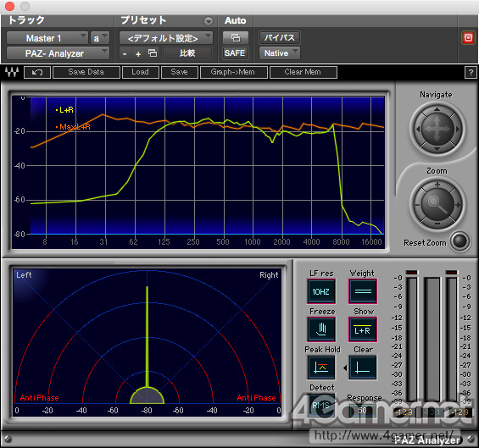479x448 pixels.
Task: Click the small arrow between Peak Hold and Clear
Action: (345, 368)
